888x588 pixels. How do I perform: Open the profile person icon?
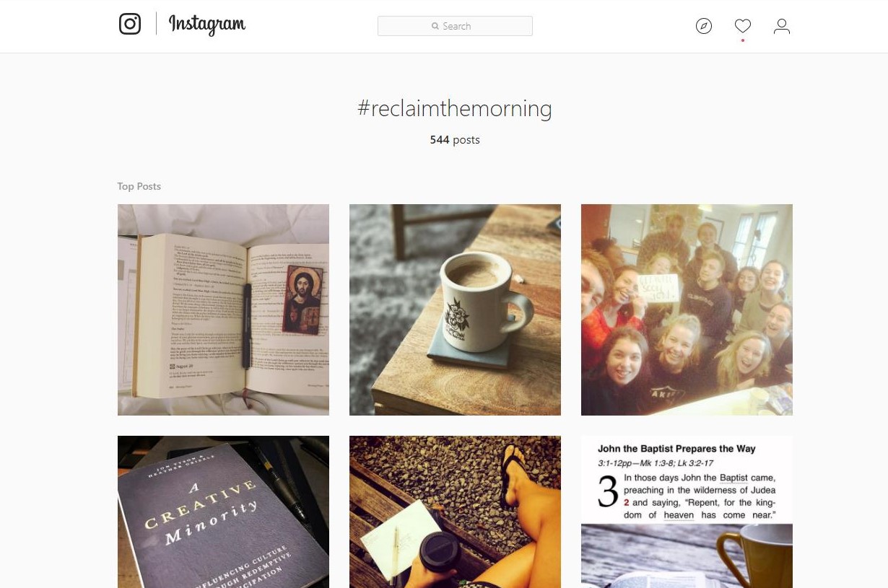click(782, 27)
